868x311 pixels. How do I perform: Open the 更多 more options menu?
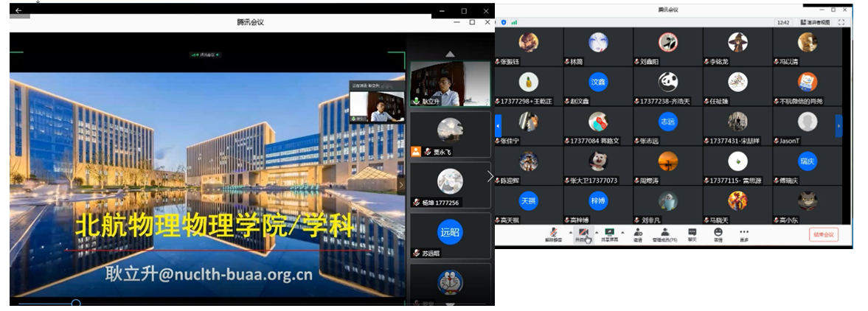click(x=744, y=232)
